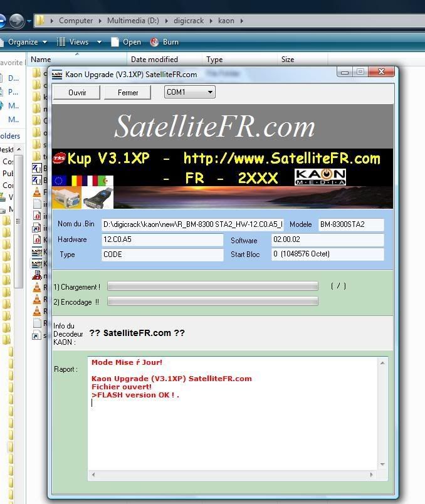The image size is (425, 504).
Task: Click the Ouvrir button
Action: pyautogui.click(x=77, y=92)
